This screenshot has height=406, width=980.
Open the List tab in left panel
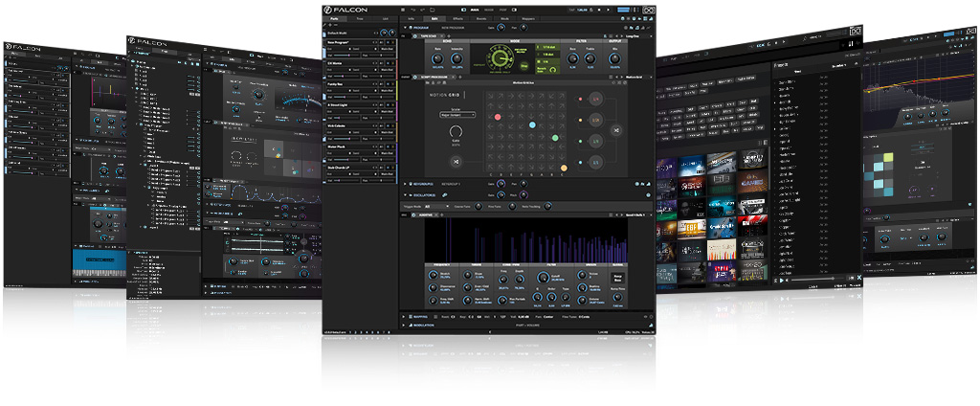pos(386,19)
